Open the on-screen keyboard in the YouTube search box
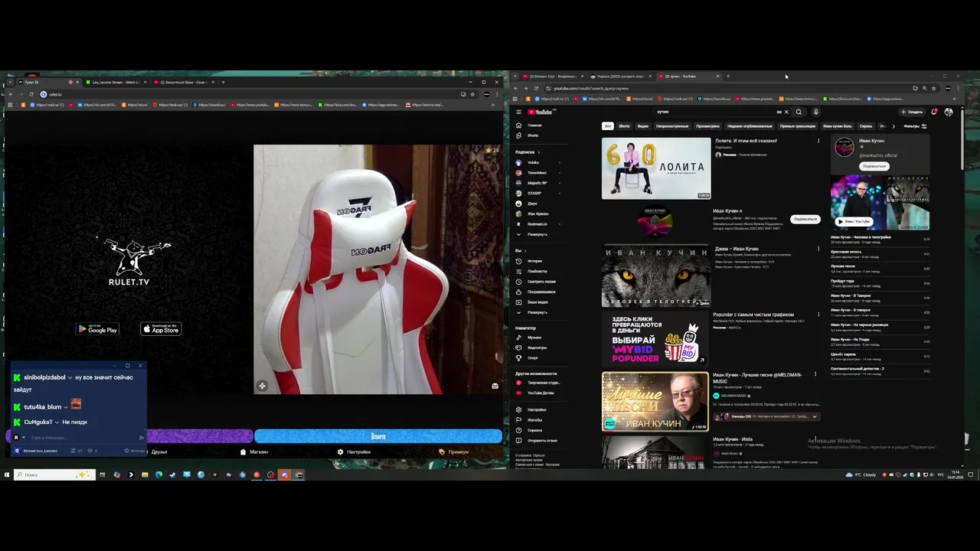Image resolution: width=980 pixels, height=551 pixels. point(779,112)
